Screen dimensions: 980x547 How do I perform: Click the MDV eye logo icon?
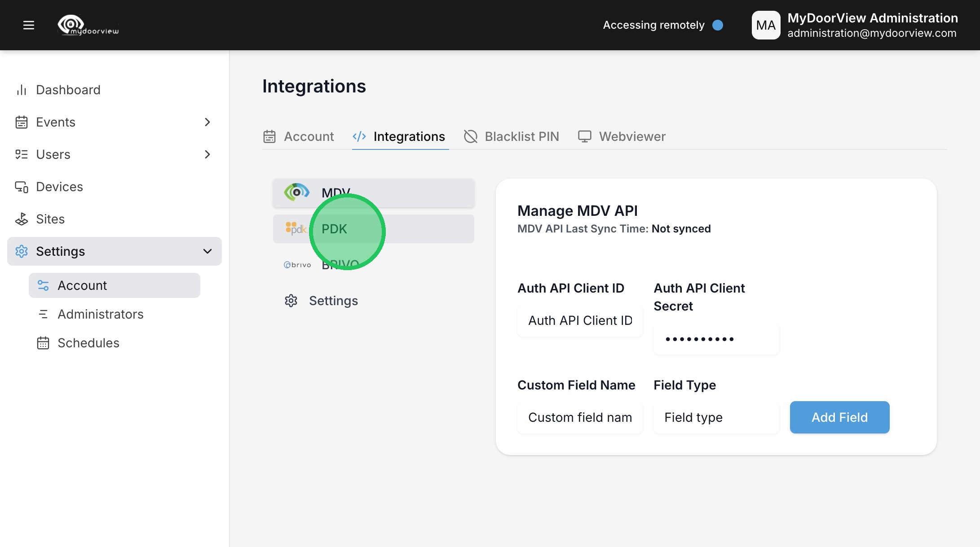(x=296, y=192)
